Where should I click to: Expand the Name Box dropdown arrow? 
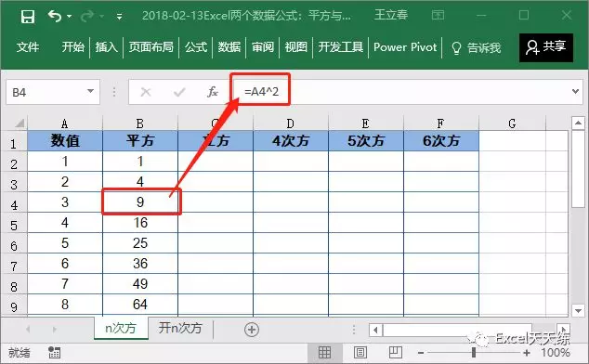tap(90, 91)
